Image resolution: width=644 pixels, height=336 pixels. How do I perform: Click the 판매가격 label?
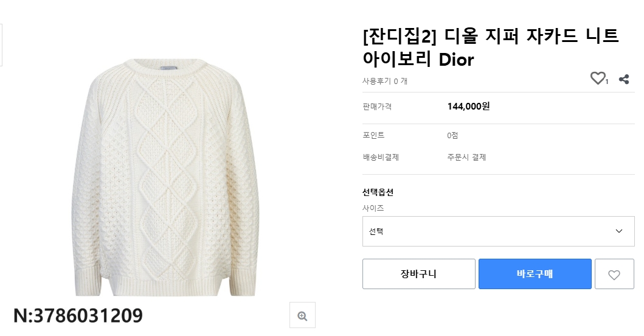pyautogui.click(x=377, y=107)
